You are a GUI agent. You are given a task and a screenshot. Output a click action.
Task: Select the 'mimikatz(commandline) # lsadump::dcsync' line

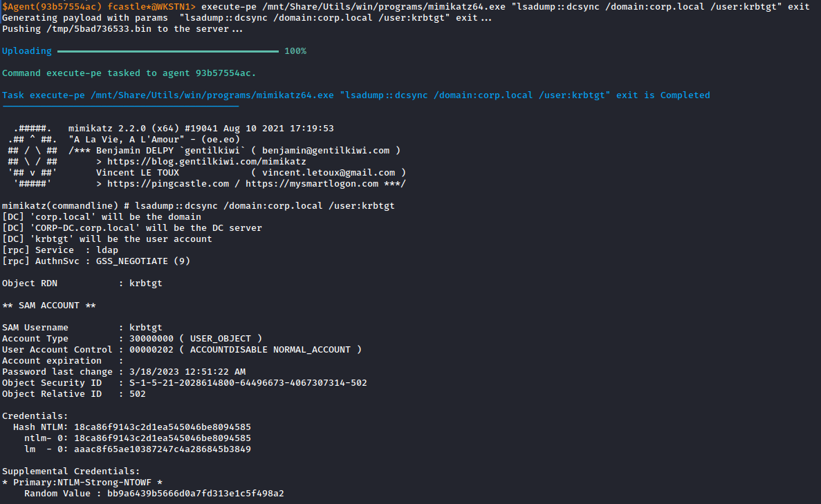coord(199,206)
